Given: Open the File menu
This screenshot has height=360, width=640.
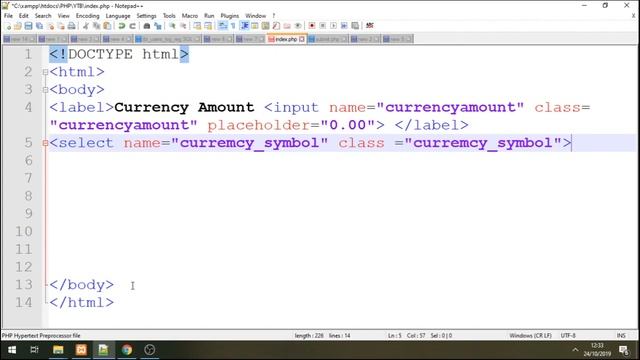Looking at the screenshot, I should pyautogui.click(x=8, y=16).
